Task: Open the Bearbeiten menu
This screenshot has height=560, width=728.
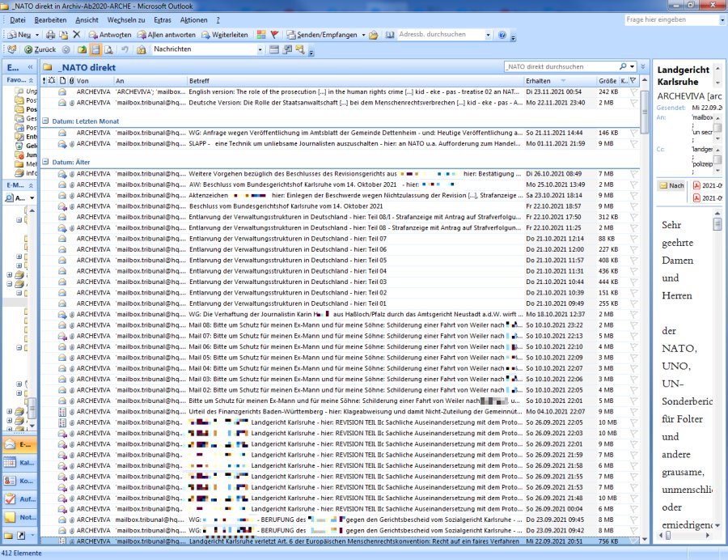Action: 50,20
